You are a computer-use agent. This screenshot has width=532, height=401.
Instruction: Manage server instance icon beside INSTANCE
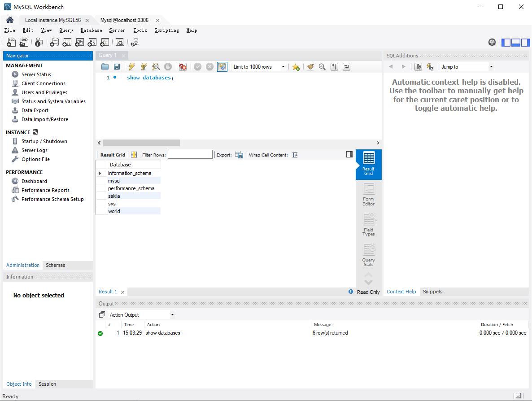[35, 132]
